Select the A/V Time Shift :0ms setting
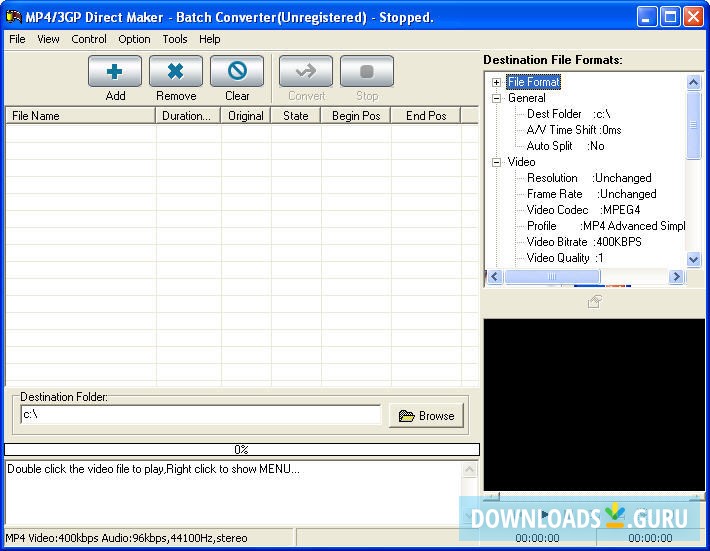The height and width of the screenshot is (551, 710). [x=574, y=130]
